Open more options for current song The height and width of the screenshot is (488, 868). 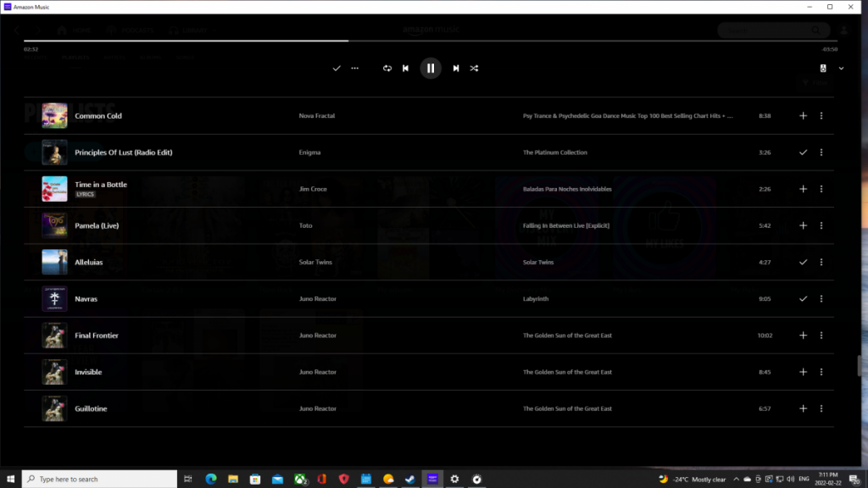point(355,68)
